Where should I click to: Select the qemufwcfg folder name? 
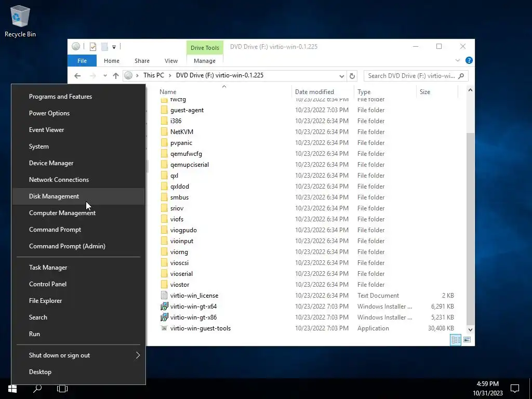click(186, 154)
